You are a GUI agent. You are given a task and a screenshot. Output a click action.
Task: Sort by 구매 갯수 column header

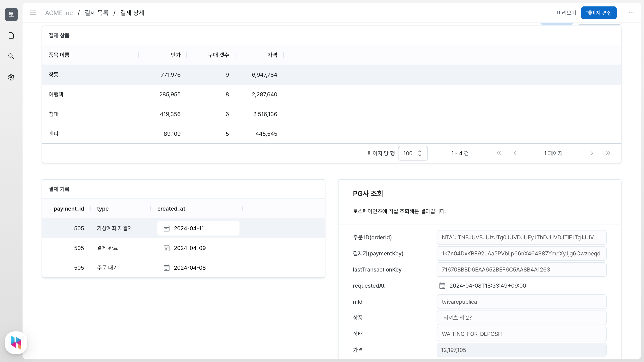click(219, 55)
